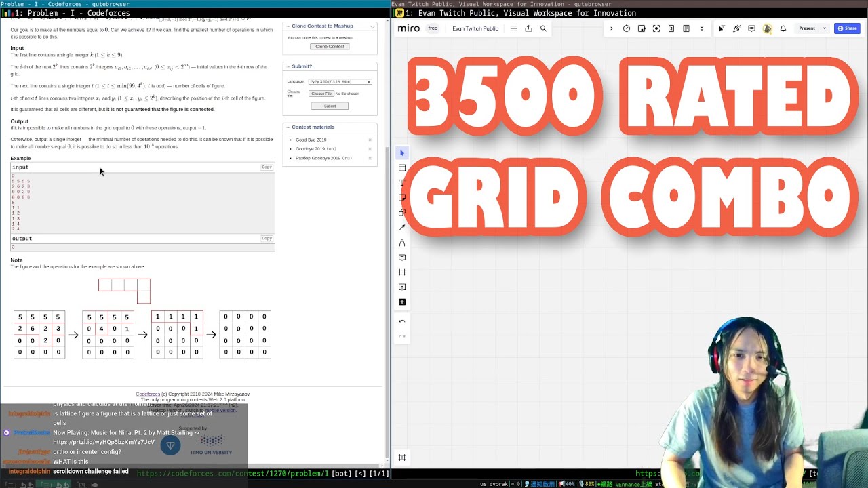Click the Evan Twitch Public board name
This screenshot has height=488, width=868.
(475, 28)
